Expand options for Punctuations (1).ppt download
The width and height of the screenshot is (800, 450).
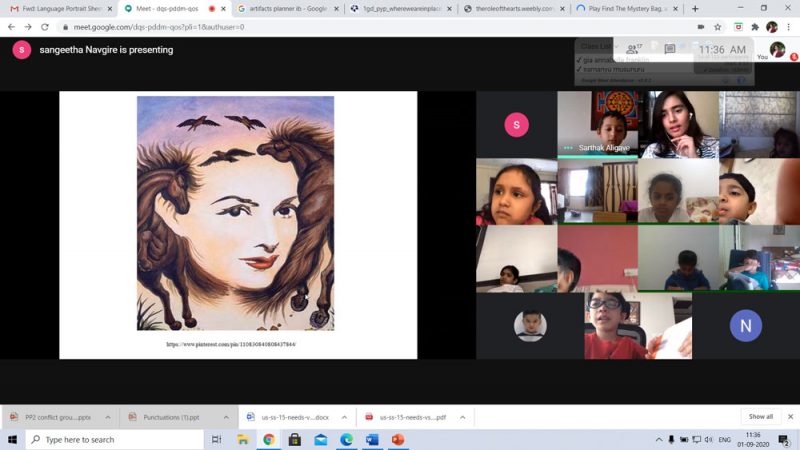[226, 417]
